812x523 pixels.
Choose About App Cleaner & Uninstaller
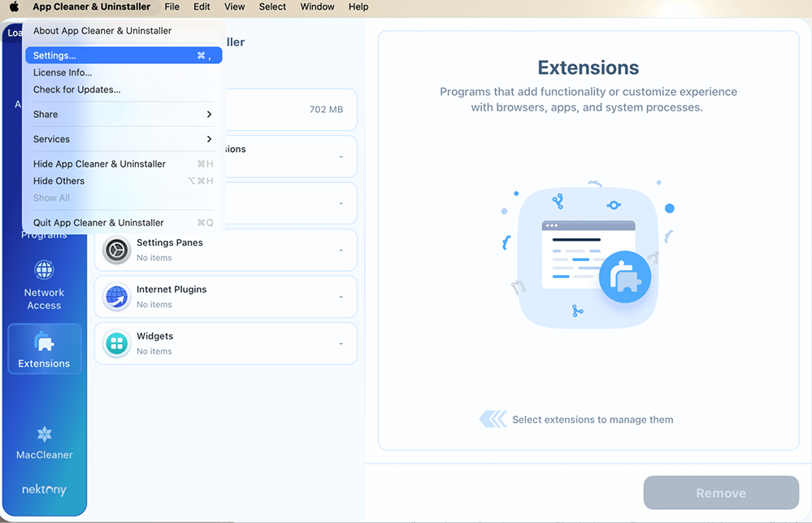pyautogui.click(x=124, y=31)
